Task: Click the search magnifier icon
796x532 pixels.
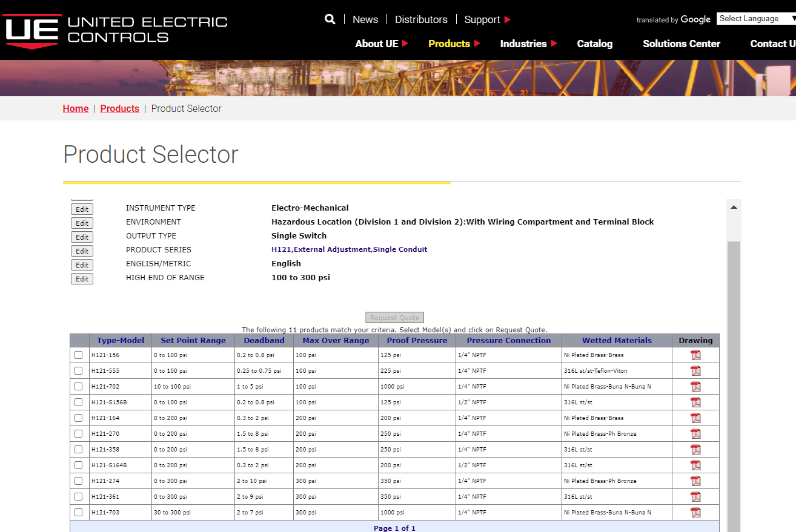Action: pyautogui.click(x=330, y=19)
